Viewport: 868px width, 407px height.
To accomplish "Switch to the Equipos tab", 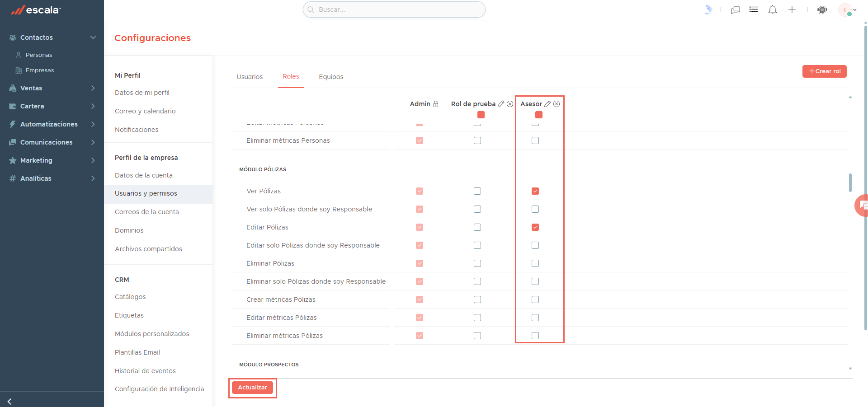I will click(331, 77).
